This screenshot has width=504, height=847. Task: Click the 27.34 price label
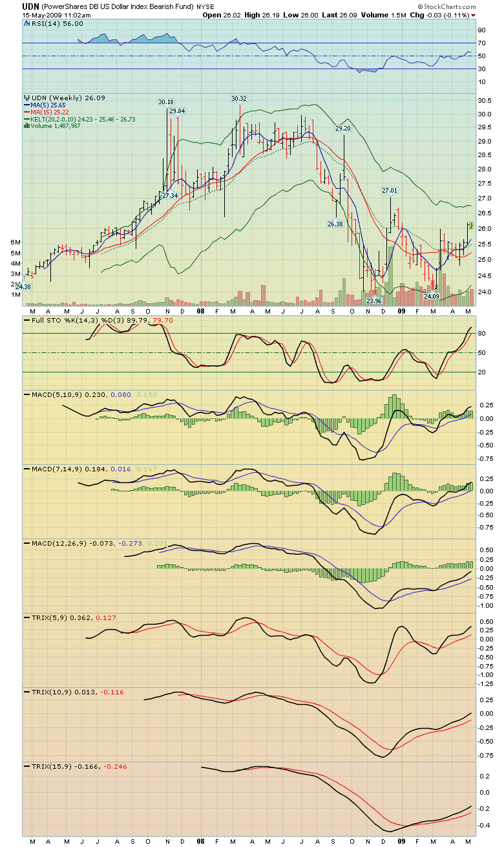click(x=170, y=195)
